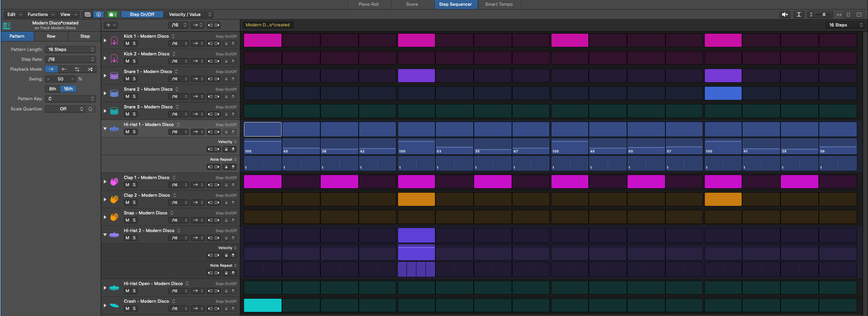Select the Step inspector tab
Viewport: 868px width, 316px height.
click(85, 36)
